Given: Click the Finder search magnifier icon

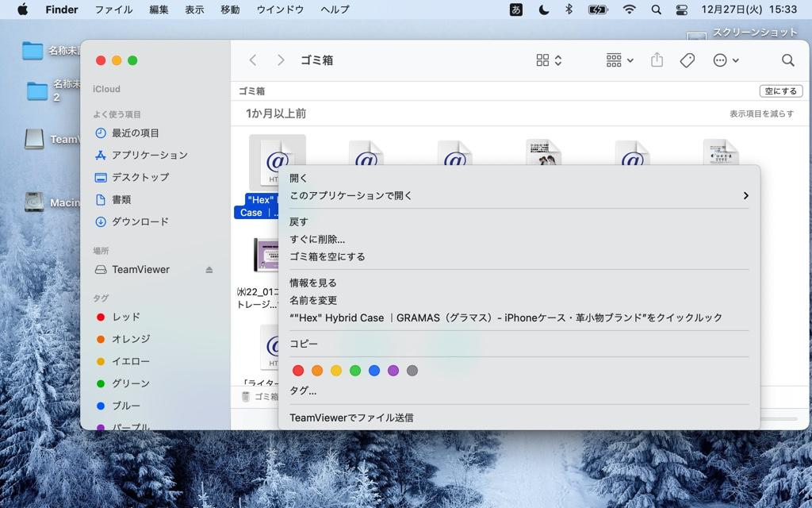Looking at the screenshot, I should click(787, 60).
